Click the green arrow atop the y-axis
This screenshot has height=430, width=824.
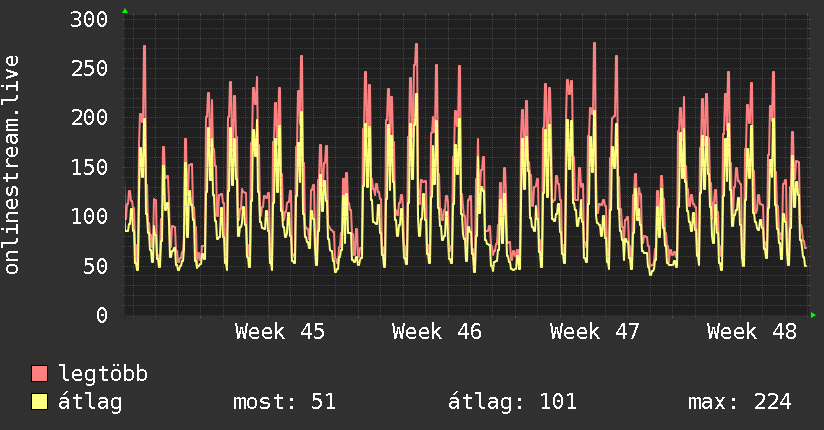125,11
